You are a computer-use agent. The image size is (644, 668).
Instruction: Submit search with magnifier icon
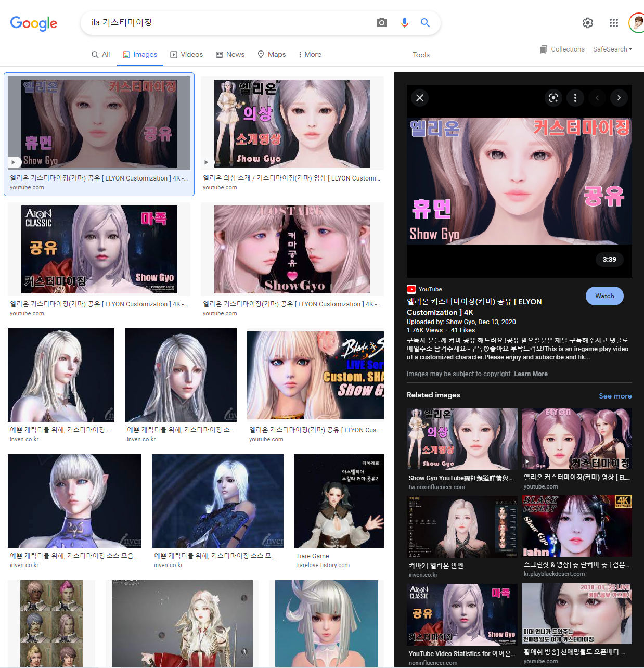tap(425, 23)
